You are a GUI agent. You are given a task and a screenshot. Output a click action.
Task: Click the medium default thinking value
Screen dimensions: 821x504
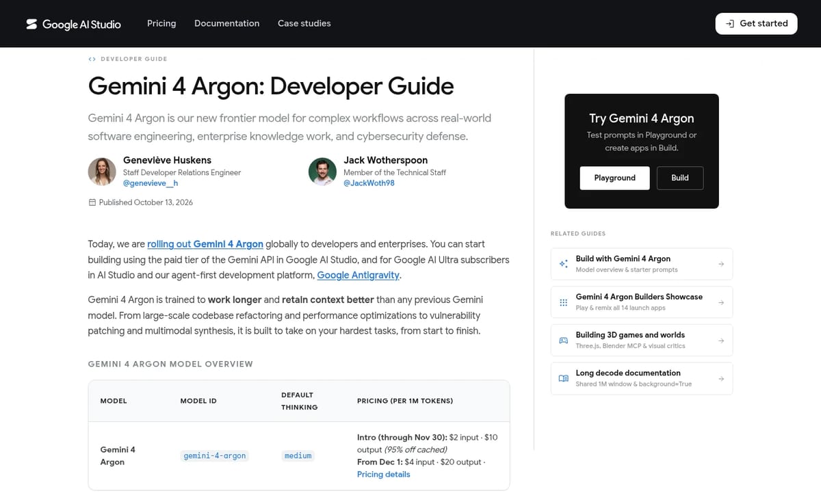(x=298, y=455)
